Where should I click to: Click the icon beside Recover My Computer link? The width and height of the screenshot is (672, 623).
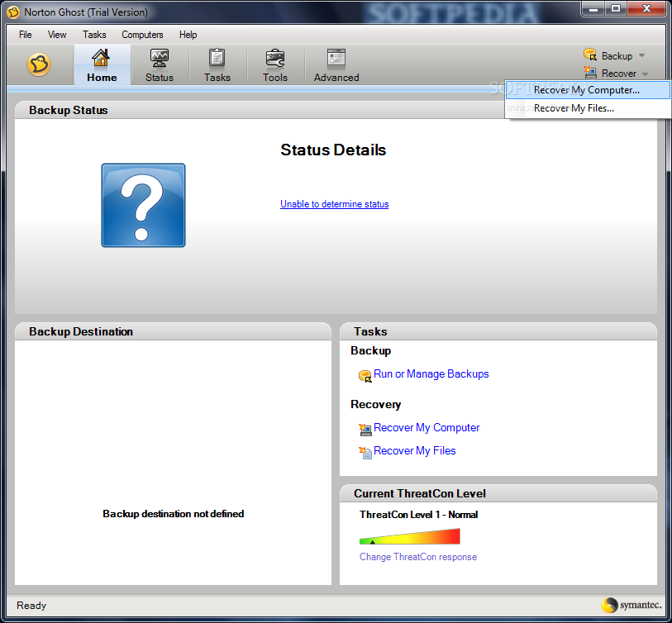(365, 430)
